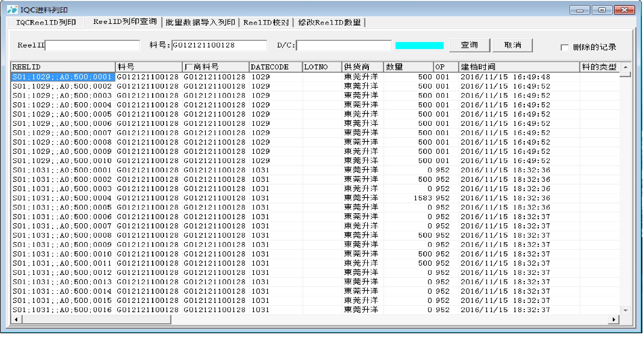This screenshot has height=337, width=644.
Task: Click the 取消 button
Action: 513,45
